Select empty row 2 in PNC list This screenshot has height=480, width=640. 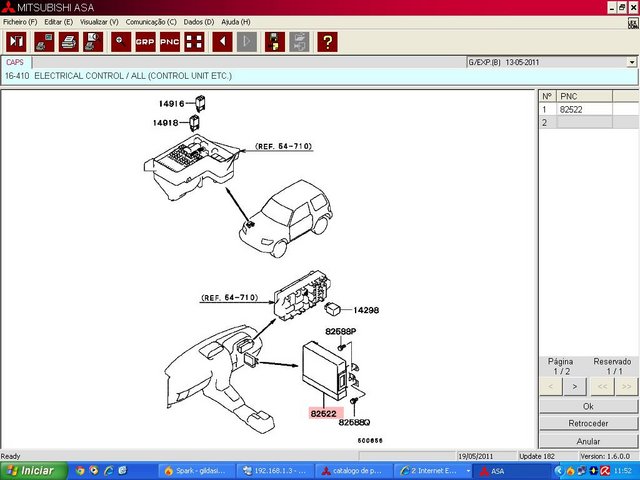point(589,122)
